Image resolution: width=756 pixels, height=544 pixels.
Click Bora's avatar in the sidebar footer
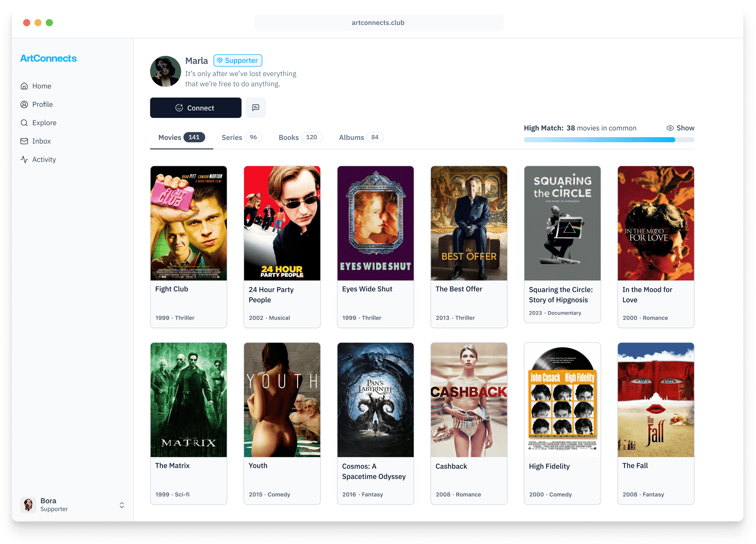[x=29, y=505]
